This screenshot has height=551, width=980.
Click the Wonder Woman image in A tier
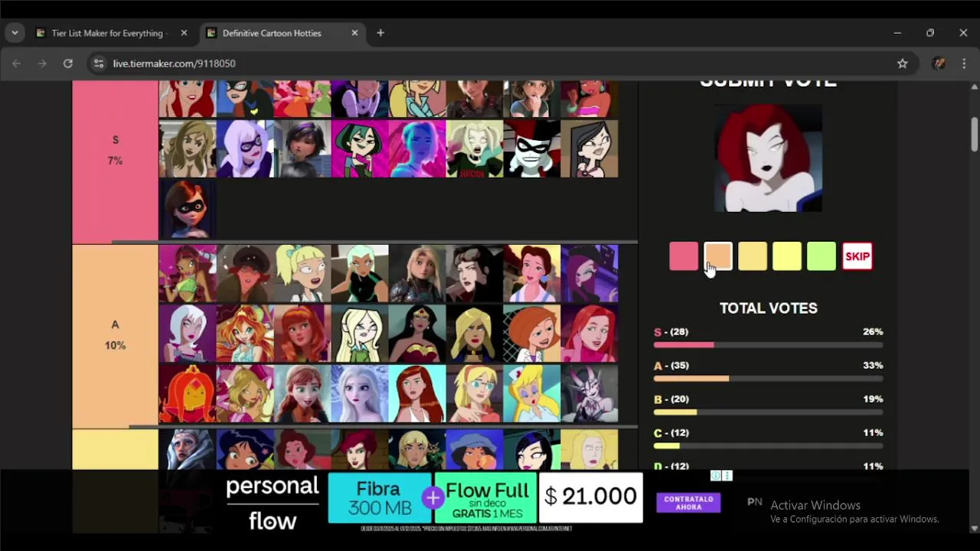pyautogui.click(x=417, y=334)
